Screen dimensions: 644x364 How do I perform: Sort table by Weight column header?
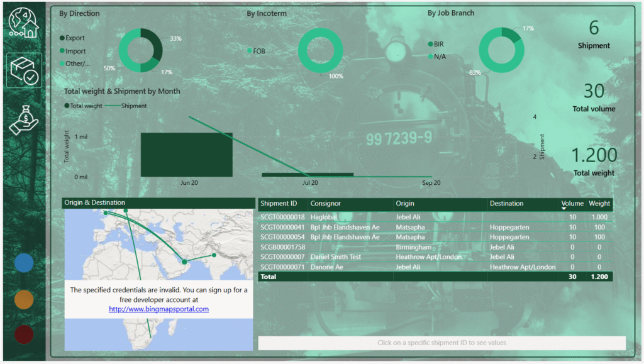(x=599, y=203)
